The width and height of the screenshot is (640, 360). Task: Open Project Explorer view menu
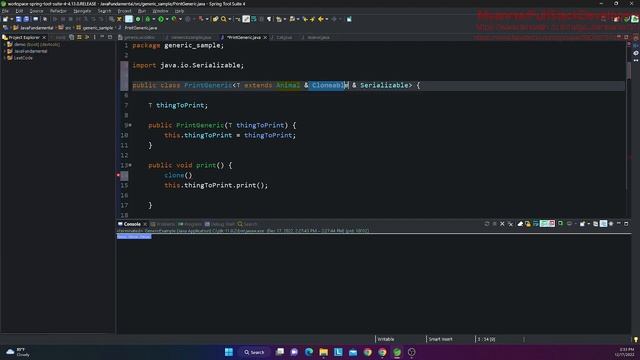tap(95, 37)
